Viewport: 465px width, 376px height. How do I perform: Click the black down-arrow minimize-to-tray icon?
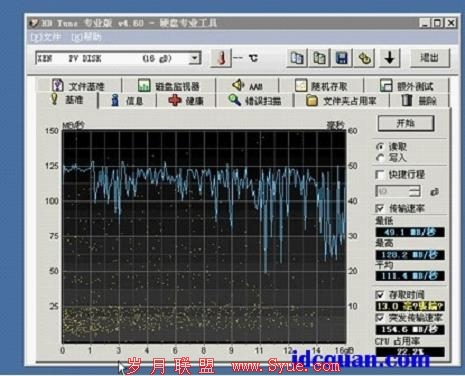pyautogui.click(x=389, y=58)
